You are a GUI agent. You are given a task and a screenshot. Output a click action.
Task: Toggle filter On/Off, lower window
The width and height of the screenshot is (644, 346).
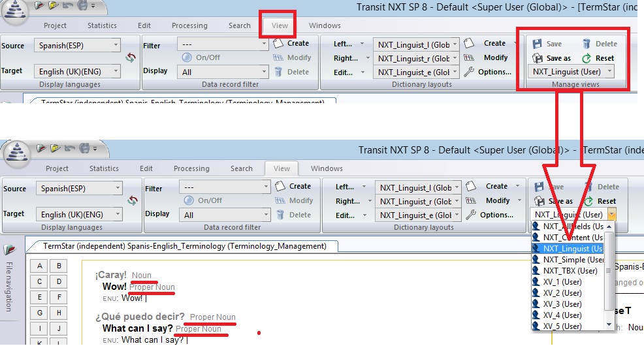click(203, 200)
